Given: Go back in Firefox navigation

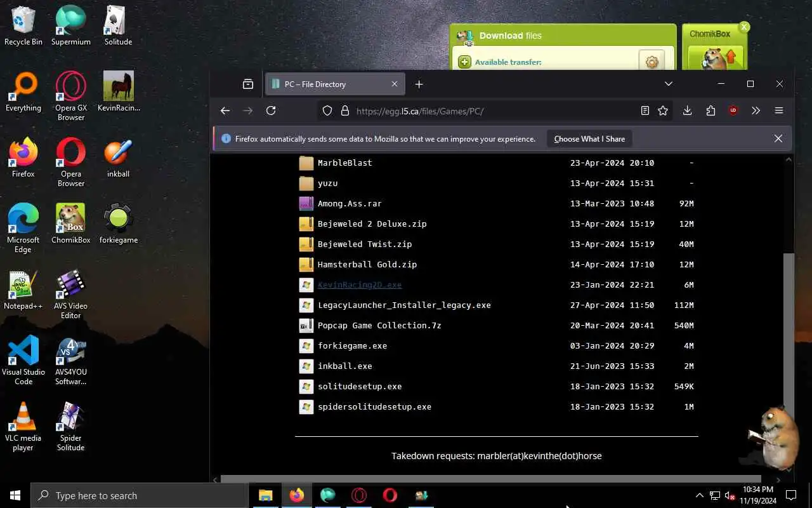Looking at the screenshot, I should pos(225,110).
